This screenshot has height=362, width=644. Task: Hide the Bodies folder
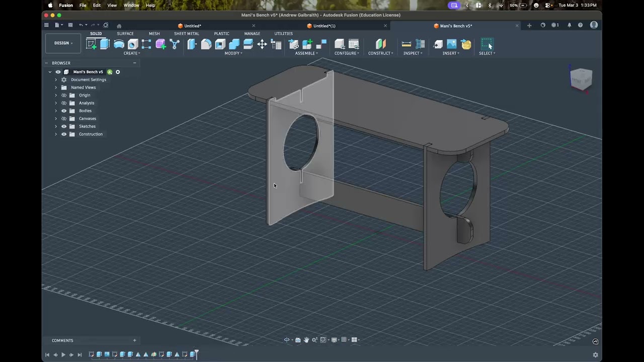point(64,111)
